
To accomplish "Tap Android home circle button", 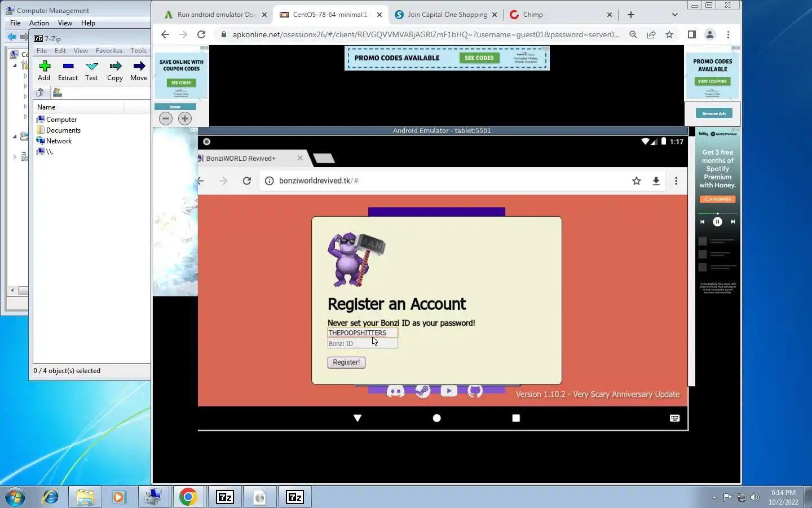I will 436,418.
